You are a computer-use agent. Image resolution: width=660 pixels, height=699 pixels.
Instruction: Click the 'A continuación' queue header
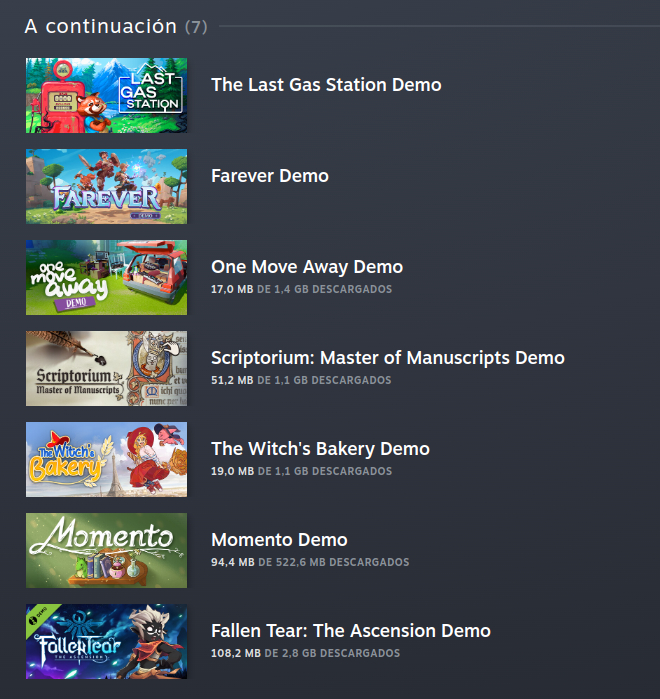tap(116, 26)
